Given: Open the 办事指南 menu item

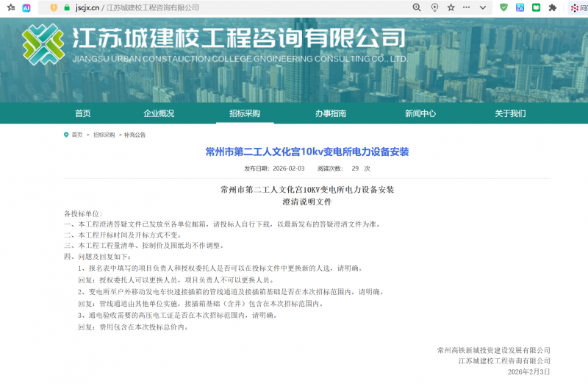Looking at the screenshot, I should click(331, 113).
